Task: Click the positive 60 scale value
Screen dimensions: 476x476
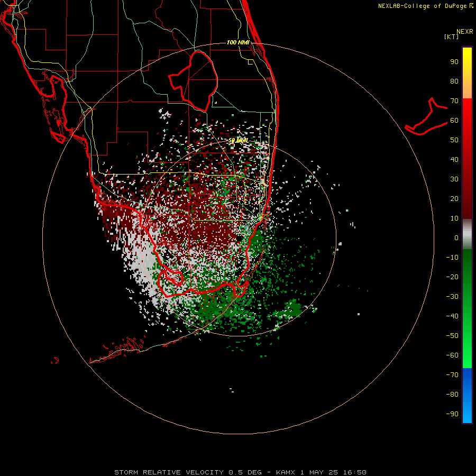Action: (454, 120)
